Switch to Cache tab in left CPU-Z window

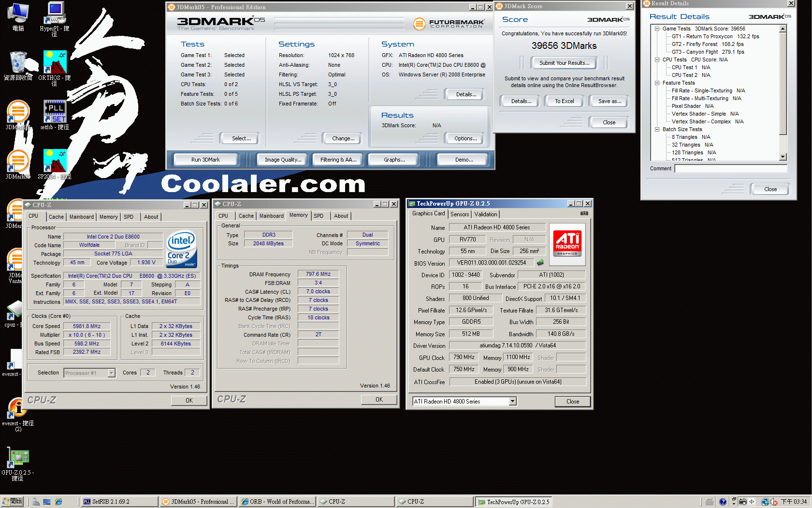click(x=56, y=217)
